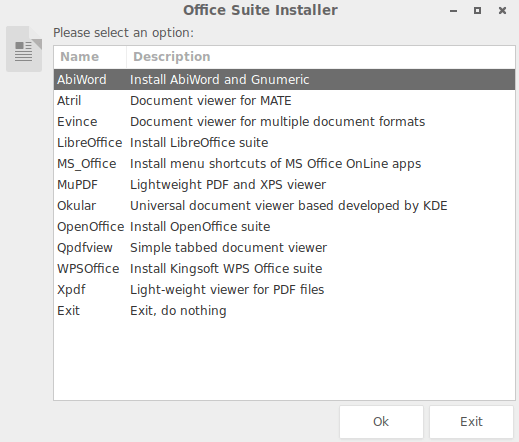Select the AbiWord row name
This screenshot has width=519, height=442.
coord(82,80)
